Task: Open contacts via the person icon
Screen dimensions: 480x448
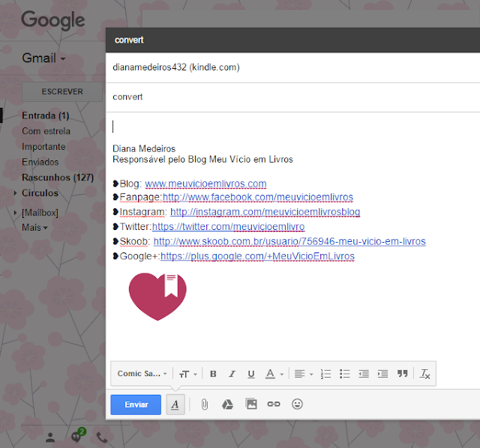Action: (x=50, y=438)
